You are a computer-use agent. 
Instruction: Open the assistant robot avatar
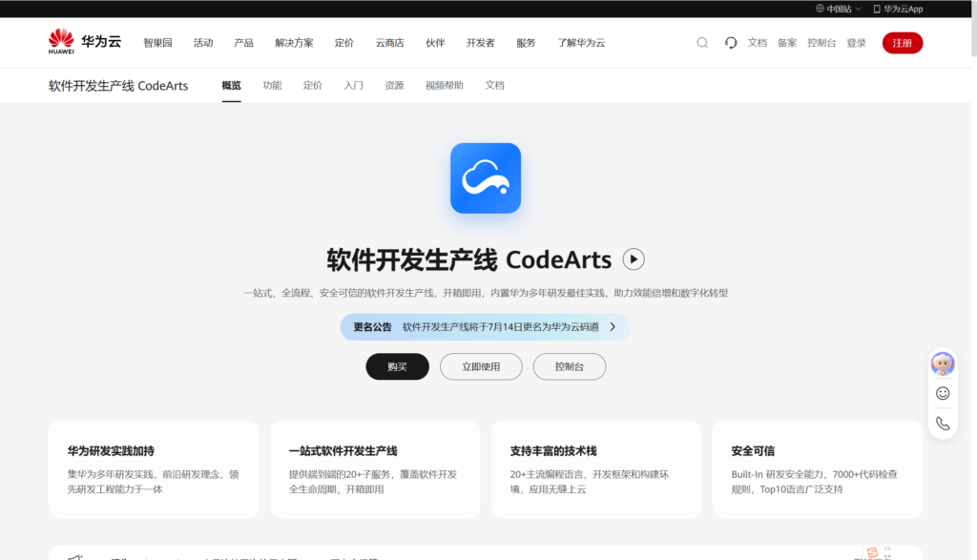pos(942,363)
